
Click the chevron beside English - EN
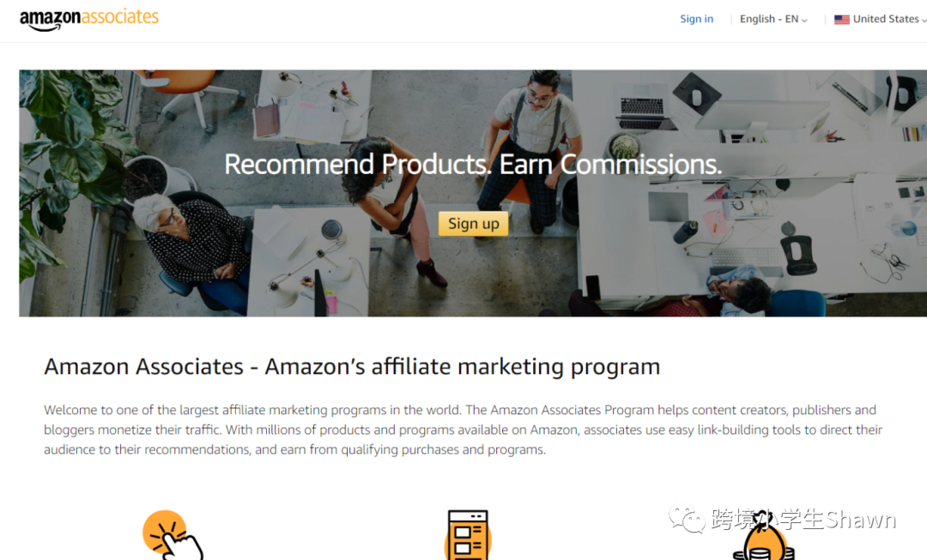pos(804,21)
